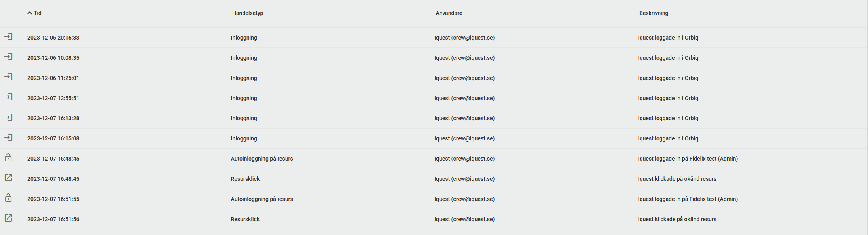Click open-resource icon at 2023-12-07 16:51:56
The height and width of the screenshot is (235, 868).
coord(8,218)
